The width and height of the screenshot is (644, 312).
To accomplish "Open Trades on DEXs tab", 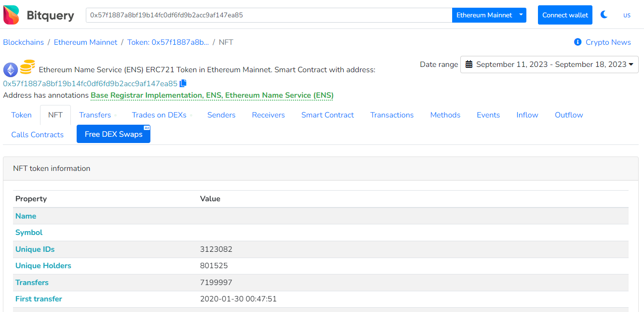I will click(159, 115).
